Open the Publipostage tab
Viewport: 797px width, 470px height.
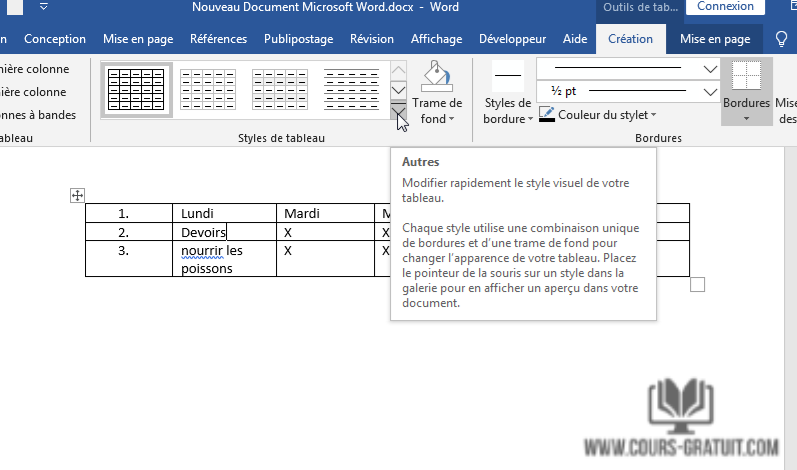tap(299, 39)
